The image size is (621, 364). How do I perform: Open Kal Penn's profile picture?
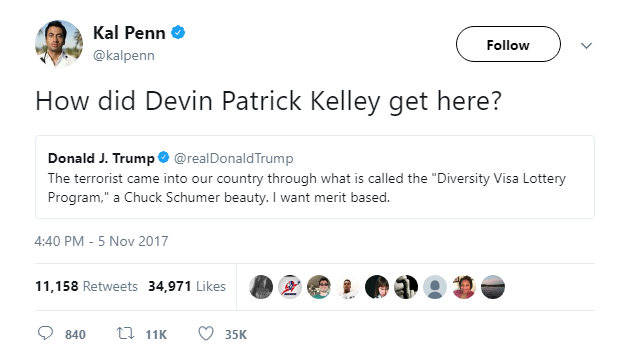(59, 44)
